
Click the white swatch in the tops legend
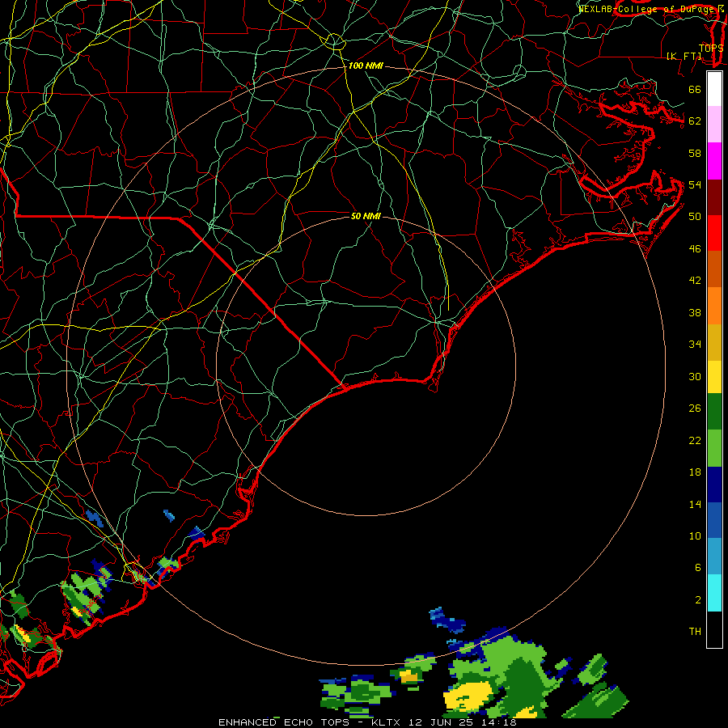(714, 89)
